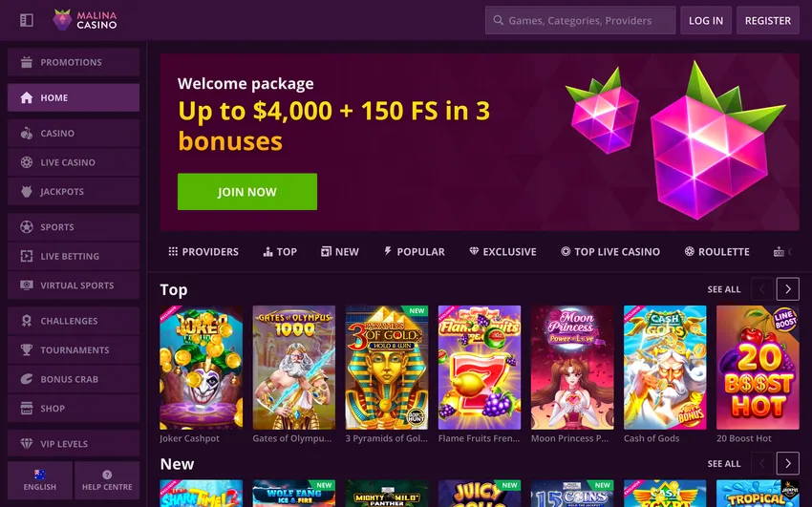Focus the Games, Categories, Providers search field
Screen dimensions: 812x507
tap(580, 21)
